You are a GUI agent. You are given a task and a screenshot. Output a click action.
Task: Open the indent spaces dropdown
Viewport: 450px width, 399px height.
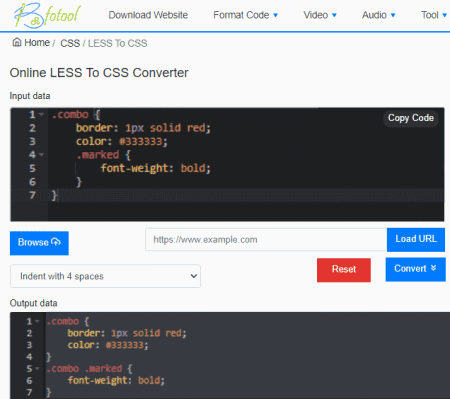(x=105, y=276)
